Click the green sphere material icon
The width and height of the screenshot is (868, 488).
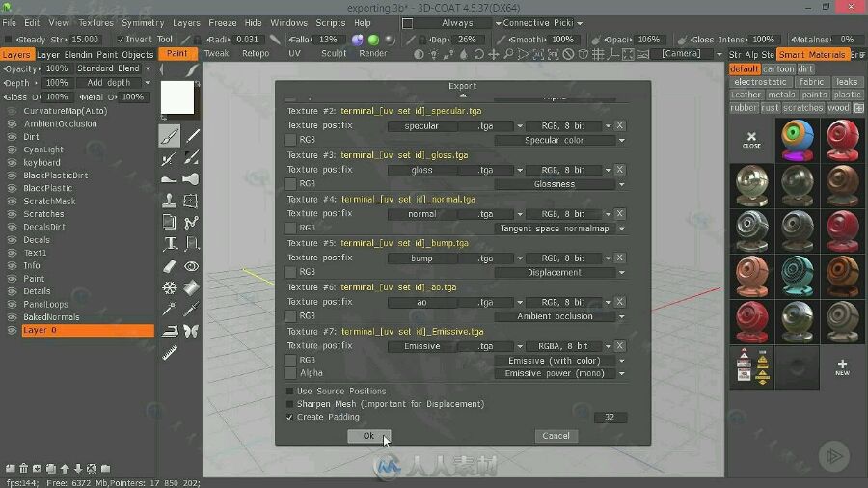(373, 40)
